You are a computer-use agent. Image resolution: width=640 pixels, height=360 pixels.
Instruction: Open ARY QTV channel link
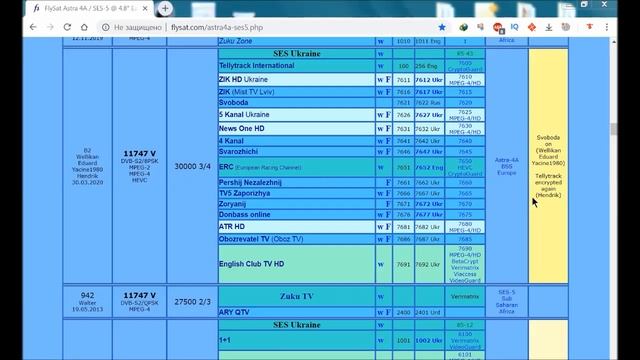point(234,312)
